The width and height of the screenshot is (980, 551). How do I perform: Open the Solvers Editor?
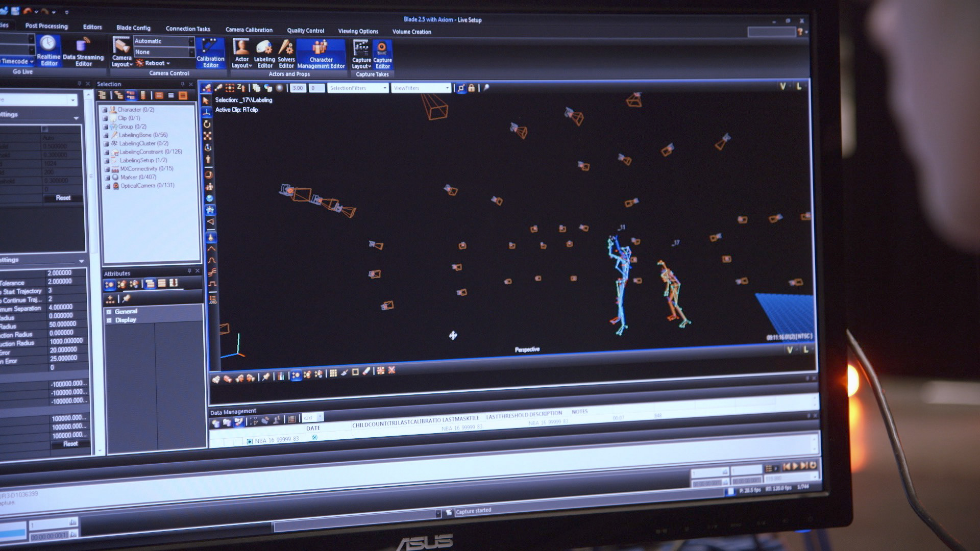click(286, 54)
